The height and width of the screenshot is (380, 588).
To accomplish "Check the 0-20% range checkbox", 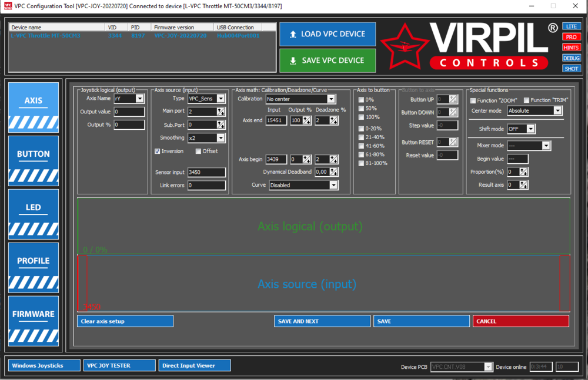I will [x=361, y=129].
